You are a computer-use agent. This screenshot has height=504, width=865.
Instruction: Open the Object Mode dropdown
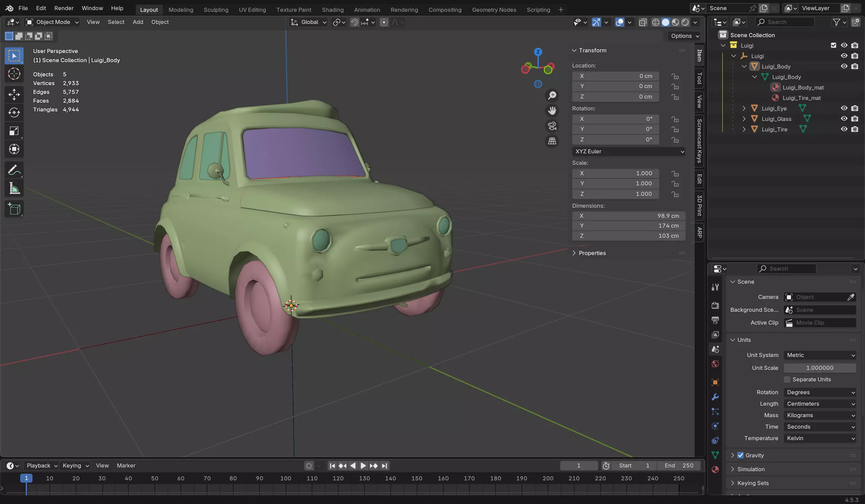pos(52,22)
